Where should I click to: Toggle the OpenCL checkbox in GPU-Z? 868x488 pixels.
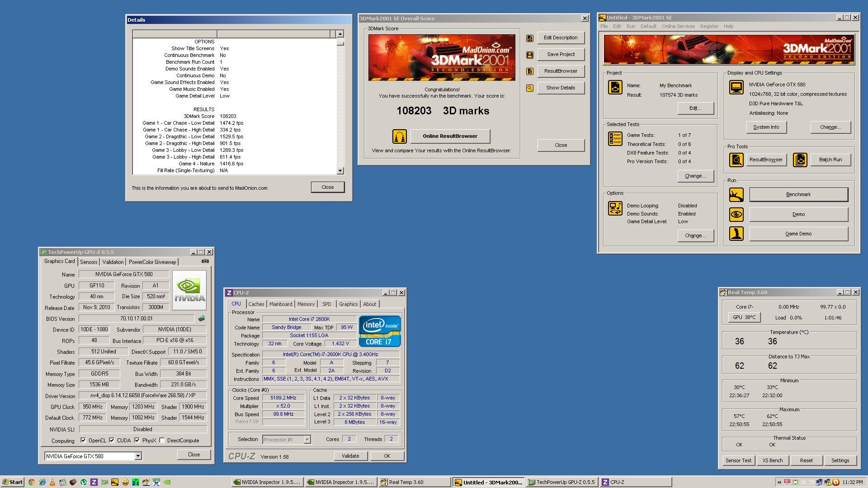83,440
